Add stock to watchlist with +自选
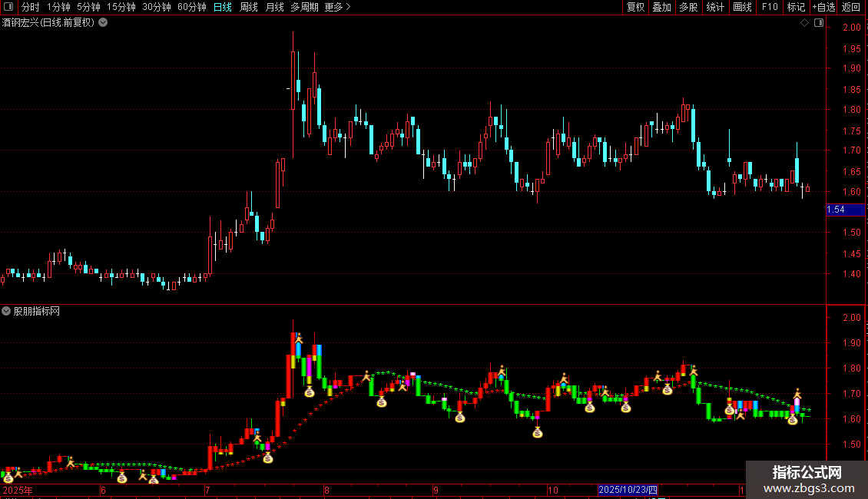This screenshot has width=868, height=499. [x=823, y=7]
